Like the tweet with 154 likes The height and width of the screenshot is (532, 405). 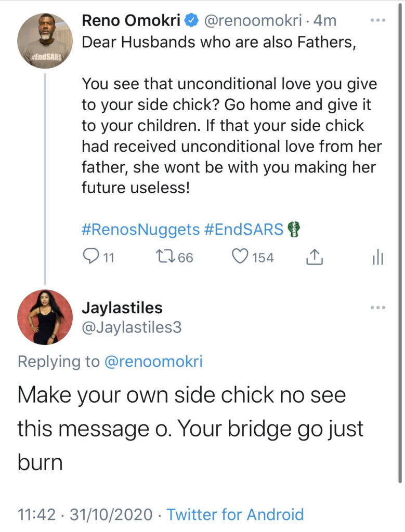point(240,257)
